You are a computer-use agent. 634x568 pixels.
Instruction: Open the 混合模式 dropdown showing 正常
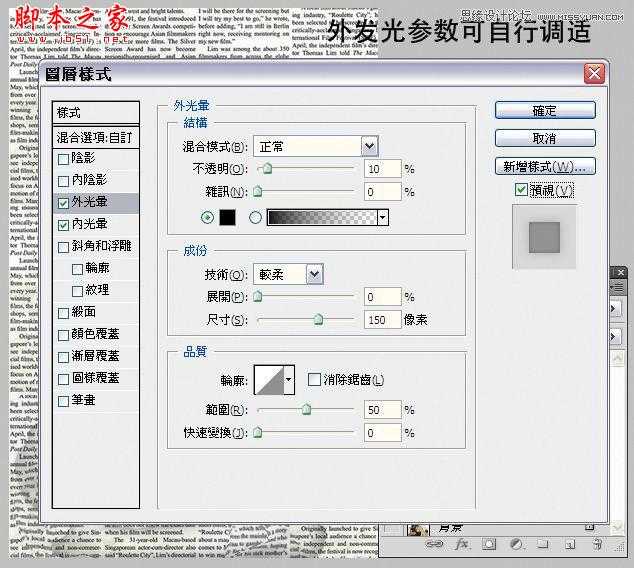316,146
